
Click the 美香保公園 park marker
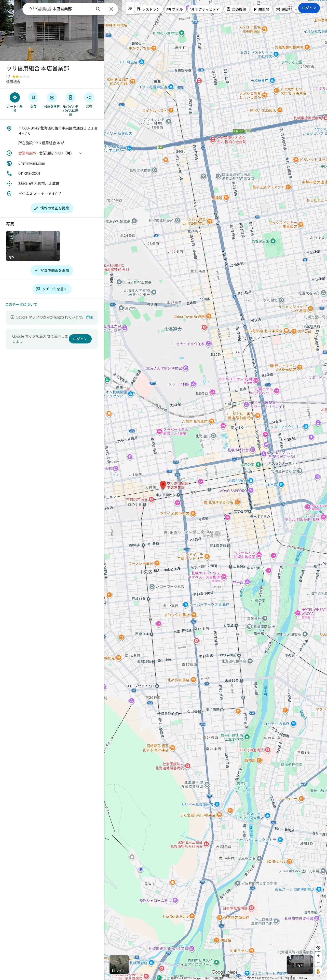(273, 241)
